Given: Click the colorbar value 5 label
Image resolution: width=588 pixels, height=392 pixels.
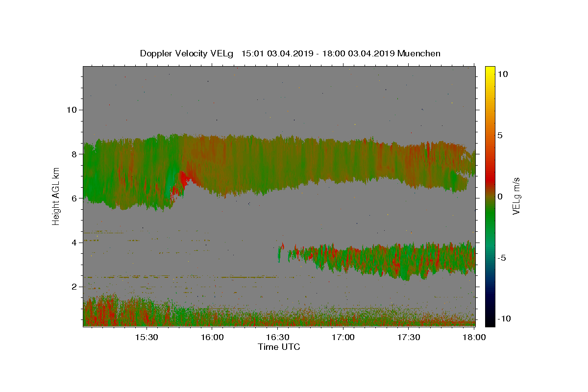Looking at the screenshot, I should pos(500,135).
